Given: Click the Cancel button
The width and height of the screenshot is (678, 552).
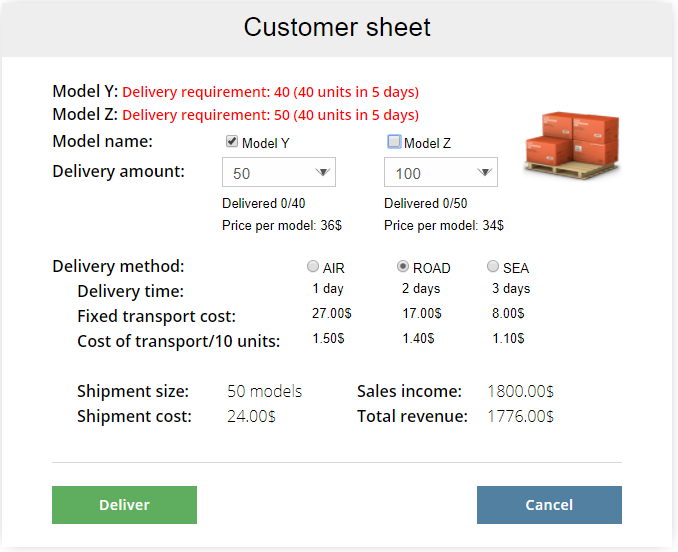Looking at the screenshot, I should pyautogui.click(x=549, y=505).
